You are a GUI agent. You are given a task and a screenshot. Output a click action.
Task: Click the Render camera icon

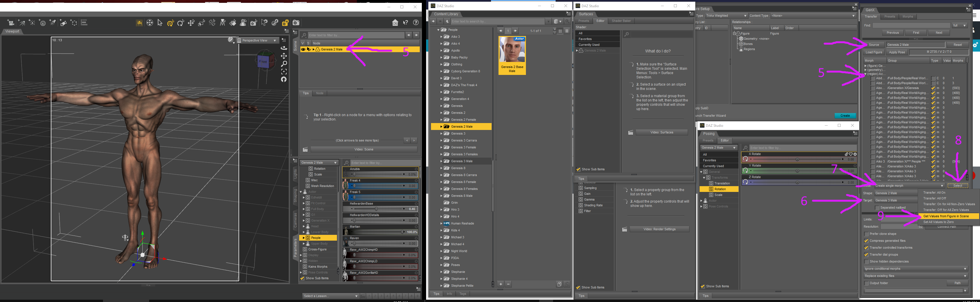(296, 23)
